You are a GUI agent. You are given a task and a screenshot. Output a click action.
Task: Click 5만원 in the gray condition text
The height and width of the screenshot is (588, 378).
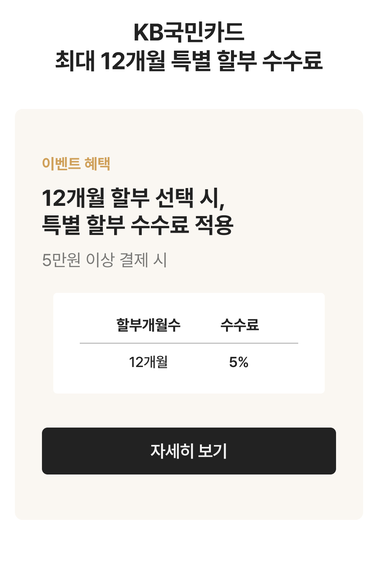(x=61, y=260)
